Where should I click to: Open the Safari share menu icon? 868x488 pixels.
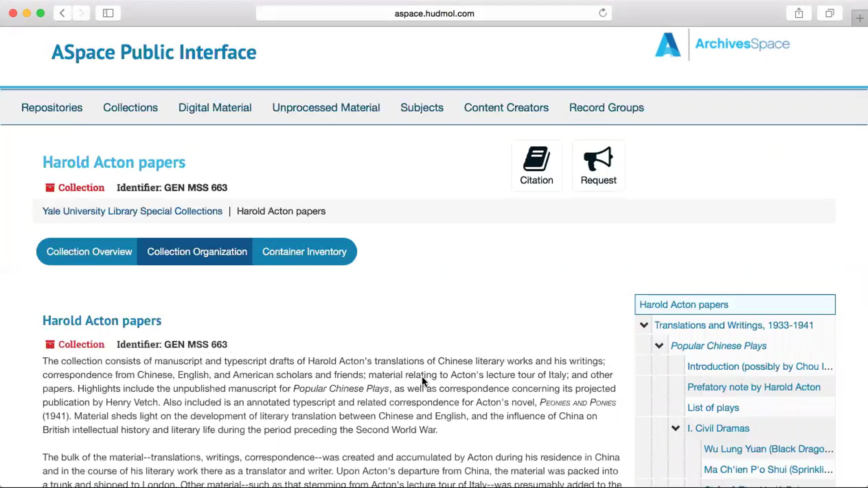tap(799, 13)
